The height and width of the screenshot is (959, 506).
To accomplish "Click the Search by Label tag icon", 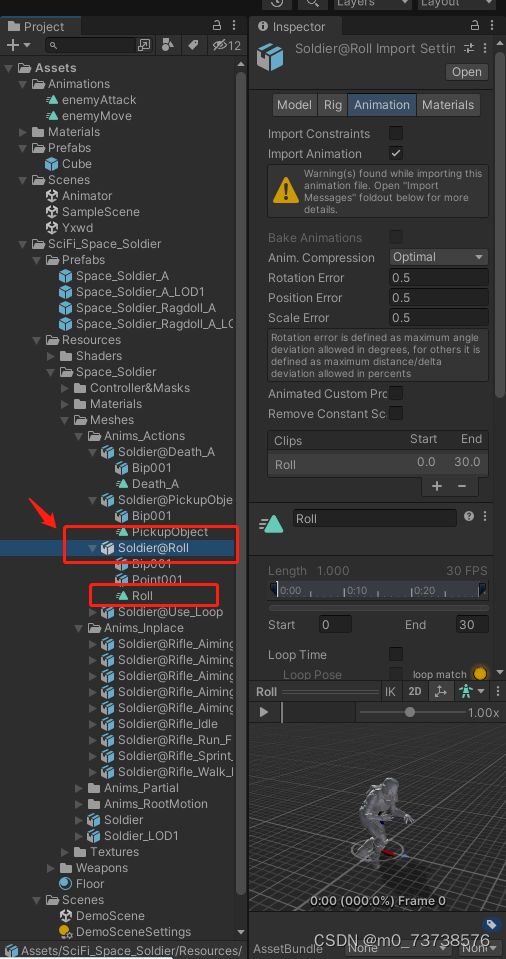I will pyautogui.click(x=193, y=45).
